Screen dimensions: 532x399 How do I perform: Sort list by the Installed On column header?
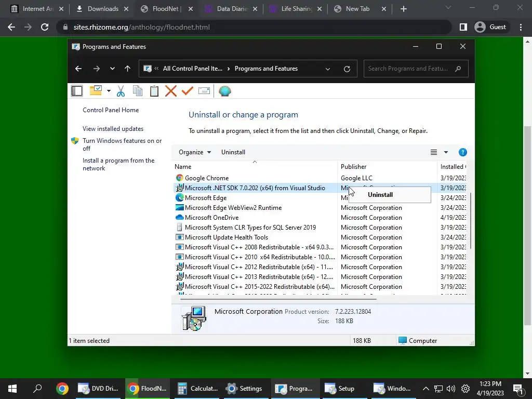coord(453,167)
